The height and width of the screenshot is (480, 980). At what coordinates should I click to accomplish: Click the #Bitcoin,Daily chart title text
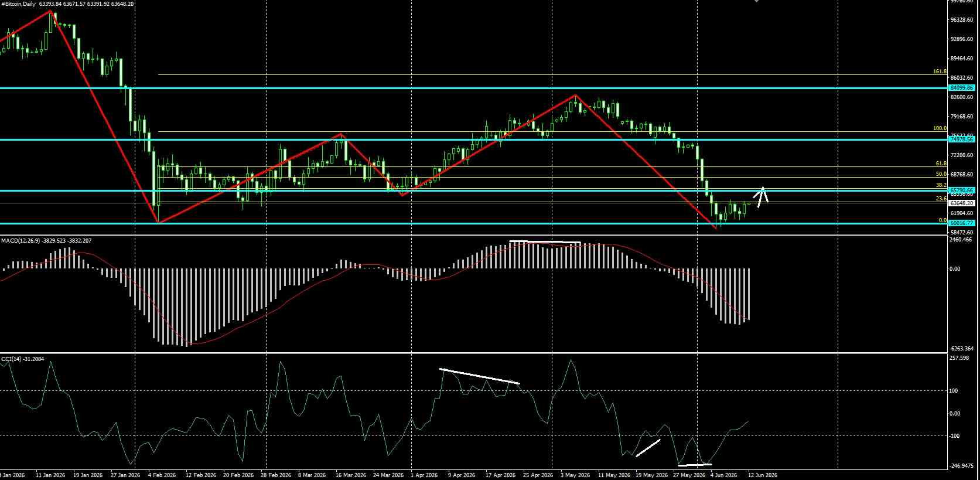[18, 4]
